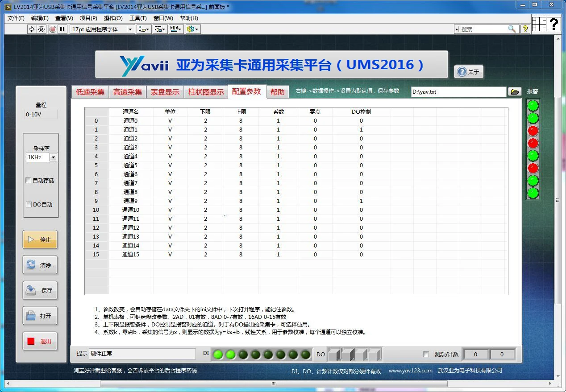Screen dimensions: 566x392
Task: Open the 帮助(H) menu
Action: click(x=189, y=18)
